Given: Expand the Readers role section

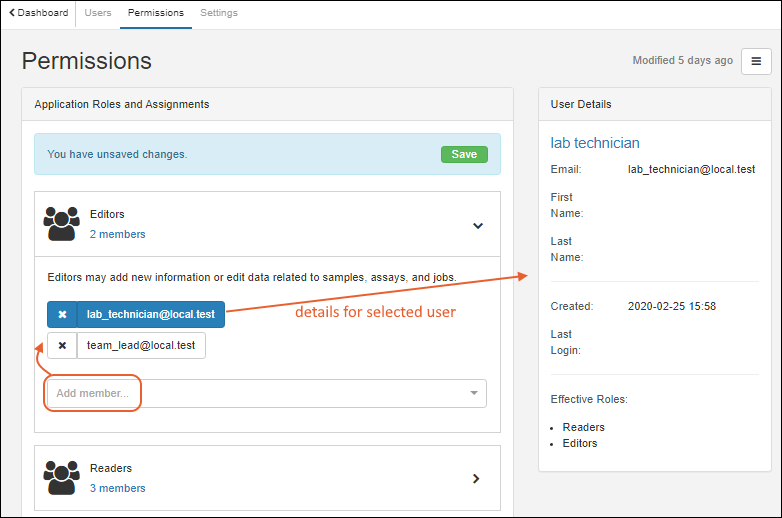Looking at the screenshot, I should tap(476, 478).
